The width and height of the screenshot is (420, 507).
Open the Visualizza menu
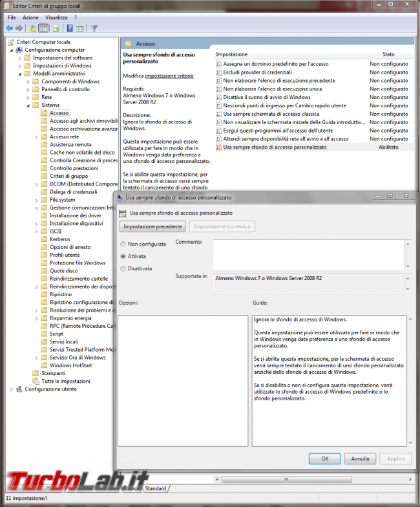(56, 17)
